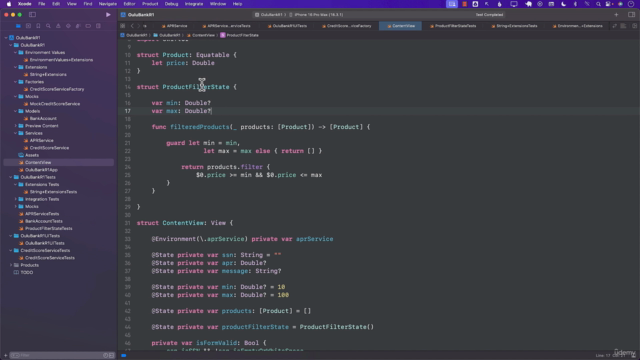This screenshot has height=360, width=640.
Task: Open the Navigate menu
Action: tap(108, 4)
